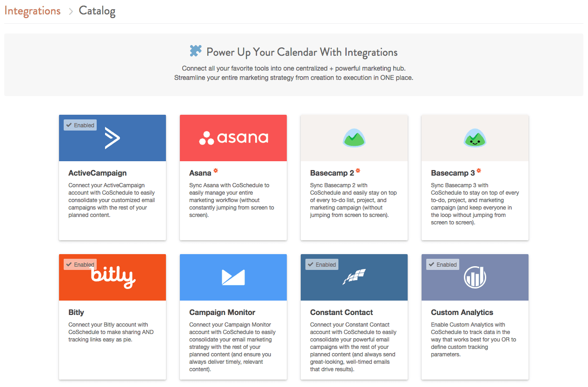Image resolution: width=588 pixels, height=387 pixels.
Task: Click the Basecamp 3 card description text
Action: pos(475,204)
